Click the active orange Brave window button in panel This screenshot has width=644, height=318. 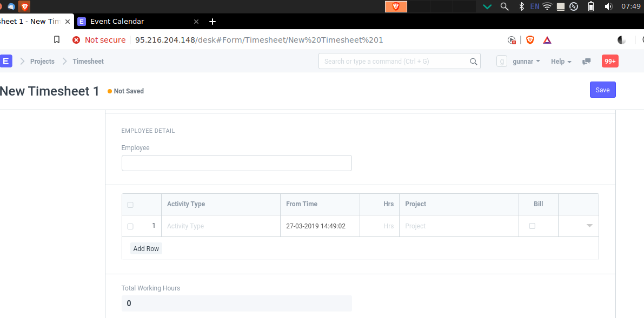point(396,6)
